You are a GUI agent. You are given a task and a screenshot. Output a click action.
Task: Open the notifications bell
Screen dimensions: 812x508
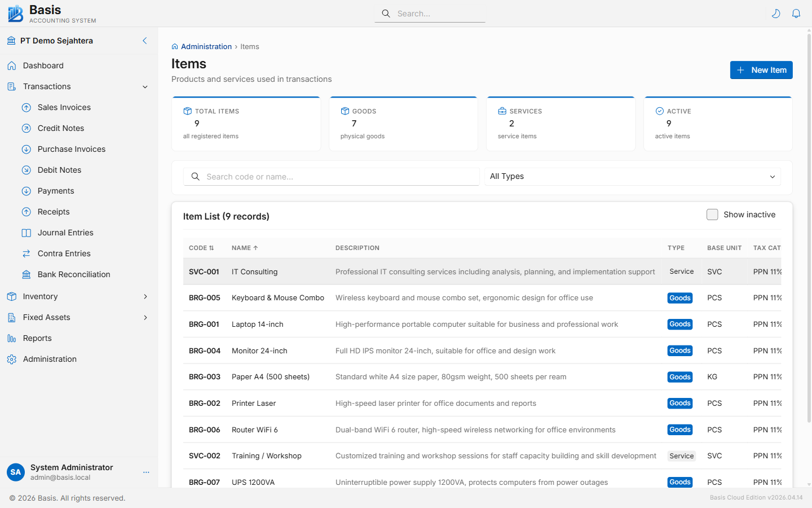point(796,14)
